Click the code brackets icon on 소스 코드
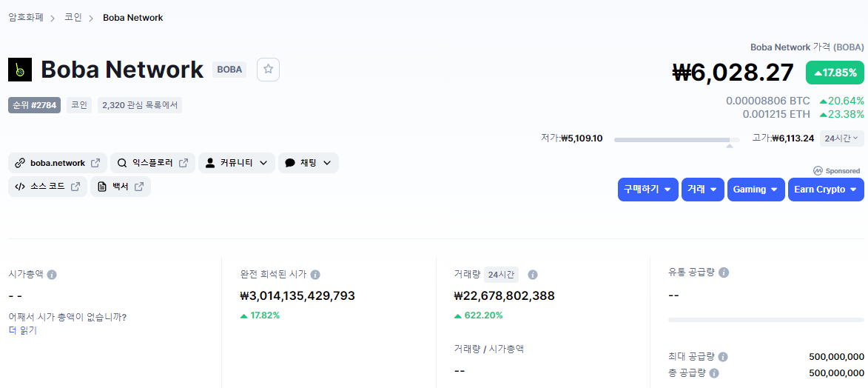Viewport: 868px width, 388px height. pyautogui.click(x=19, y=187)
